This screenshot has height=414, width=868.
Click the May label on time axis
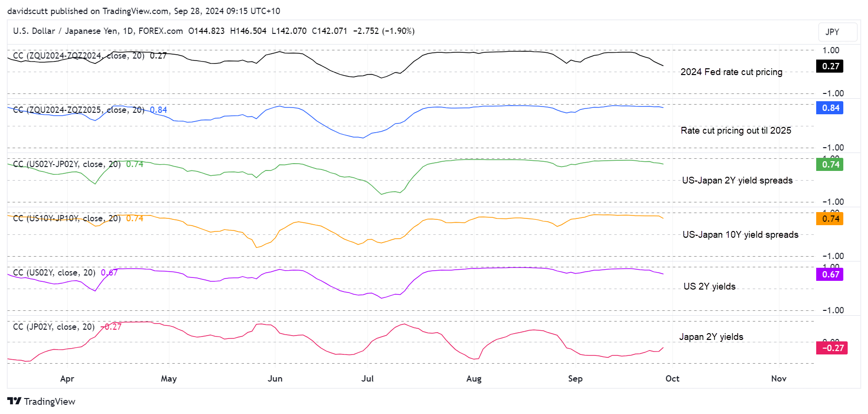coord(169,379)
